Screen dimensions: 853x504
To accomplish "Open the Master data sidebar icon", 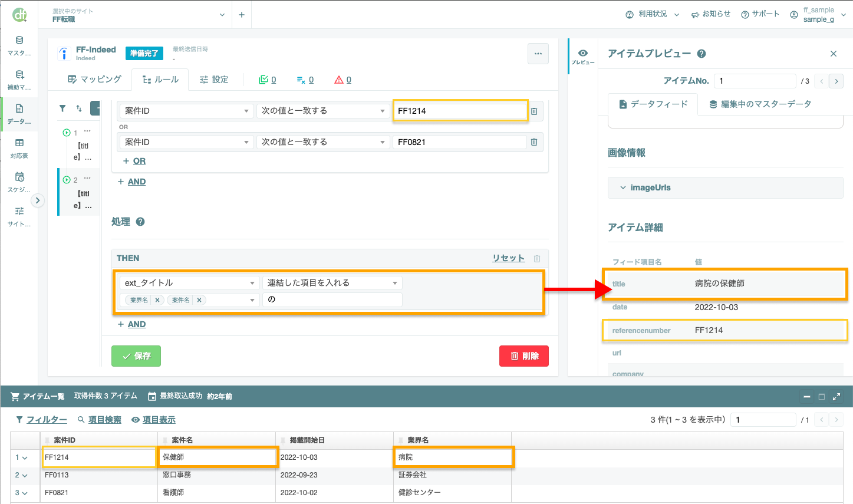I will pyautogui.click(x=19, y=45).
